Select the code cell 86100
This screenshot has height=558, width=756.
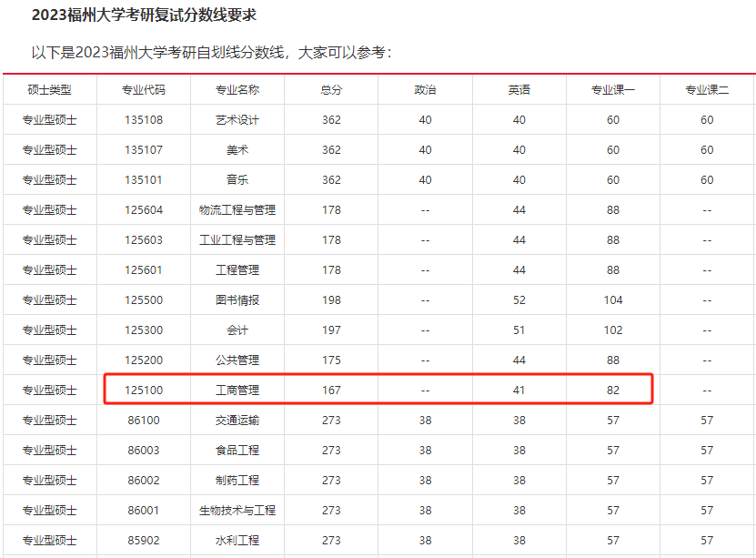(144, 420)
